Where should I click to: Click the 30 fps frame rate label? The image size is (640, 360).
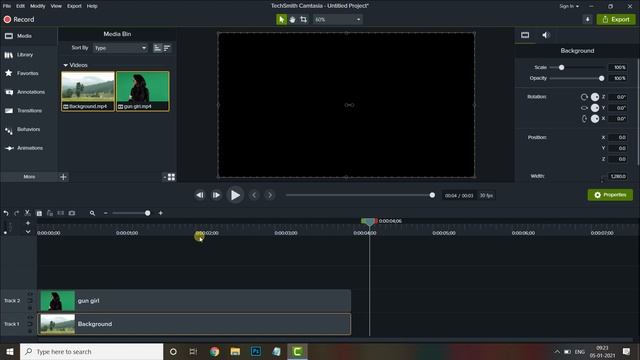[486, 196]
